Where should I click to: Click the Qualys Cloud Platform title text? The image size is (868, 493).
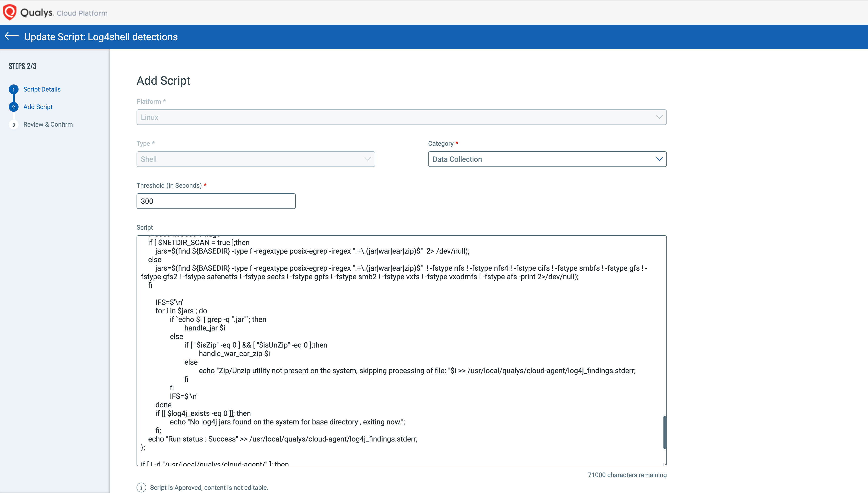click(64, 13)
